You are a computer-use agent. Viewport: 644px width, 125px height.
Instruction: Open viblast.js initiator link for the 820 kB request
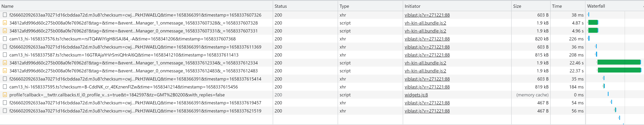coord(427,39)
